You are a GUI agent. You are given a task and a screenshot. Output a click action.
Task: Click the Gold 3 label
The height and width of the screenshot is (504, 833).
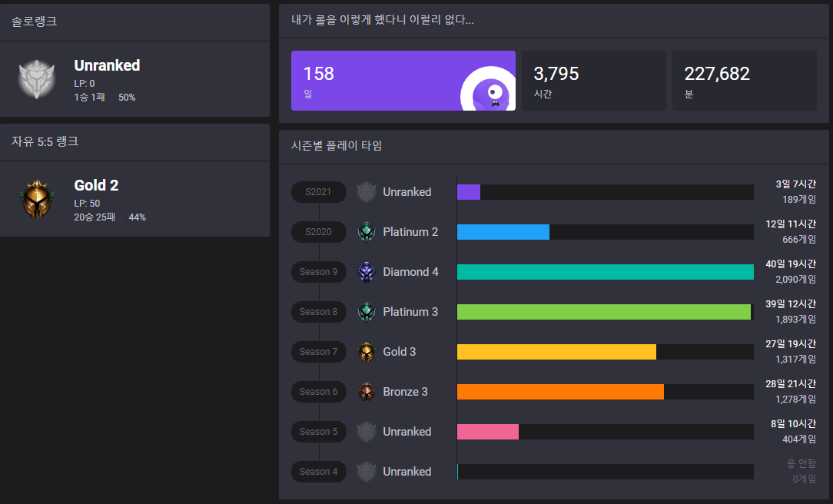(x=400, y=352)
